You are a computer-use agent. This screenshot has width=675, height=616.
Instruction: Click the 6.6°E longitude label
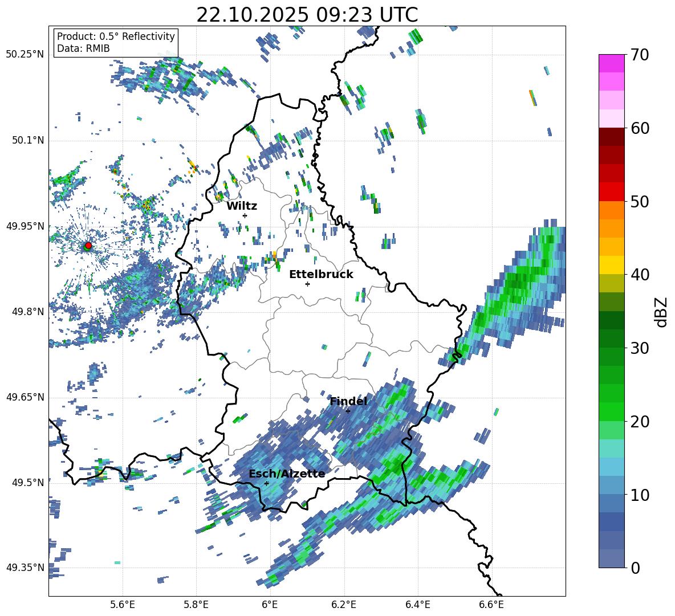click(491, 605)
